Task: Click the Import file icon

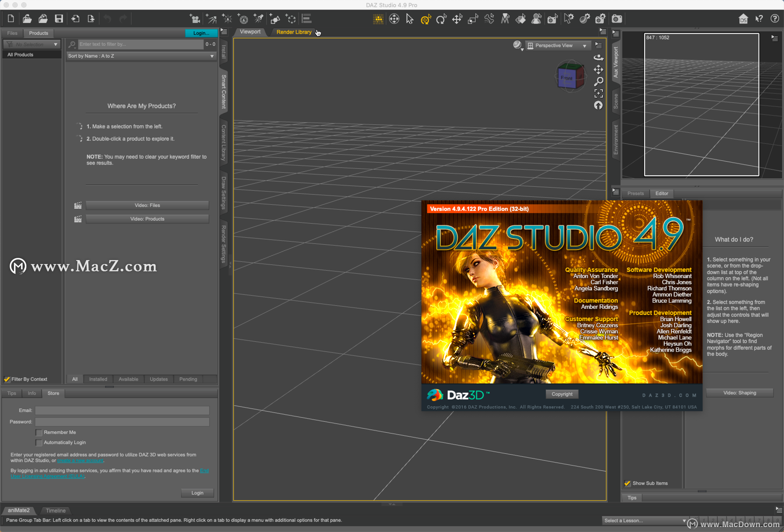Action: point(76,18)
